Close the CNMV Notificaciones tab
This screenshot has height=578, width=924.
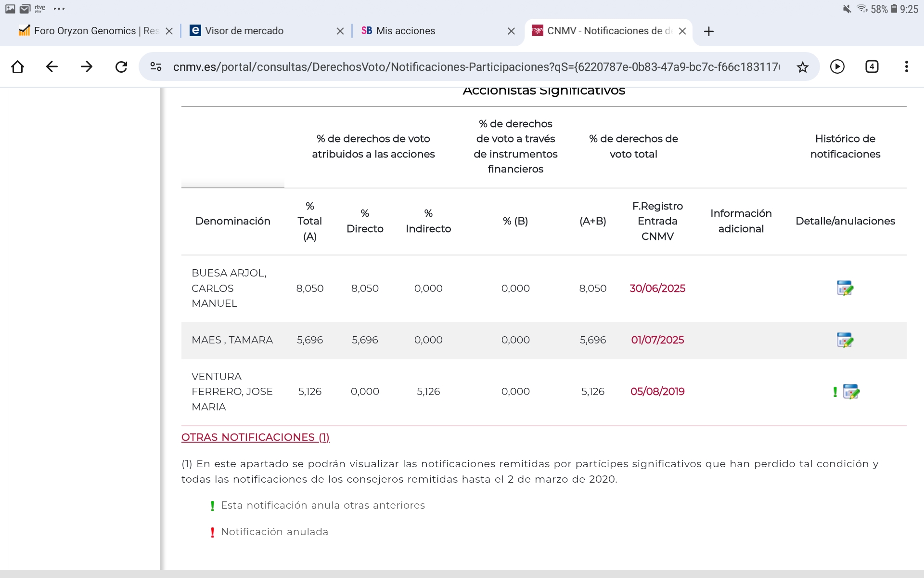click(682, 31)
